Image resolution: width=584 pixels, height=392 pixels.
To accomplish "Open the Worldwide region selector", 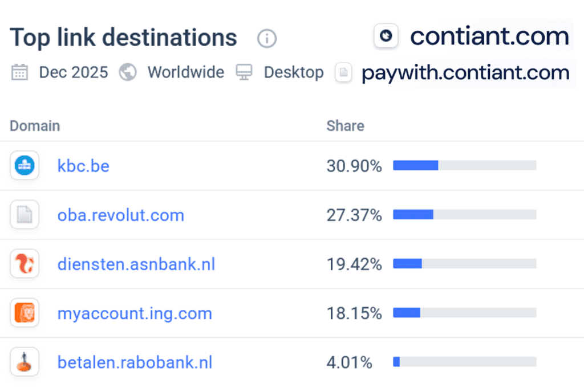I will (x=186, y=72).
